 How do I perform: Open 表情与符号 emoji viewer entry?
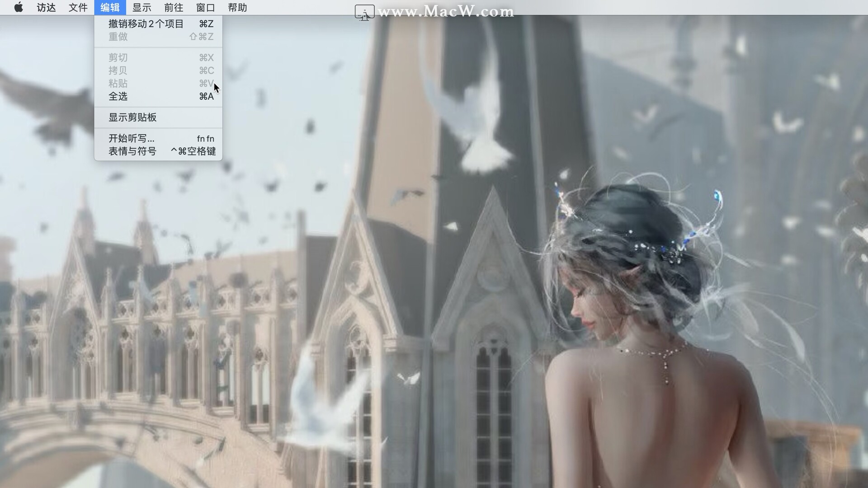pos(132,151)
